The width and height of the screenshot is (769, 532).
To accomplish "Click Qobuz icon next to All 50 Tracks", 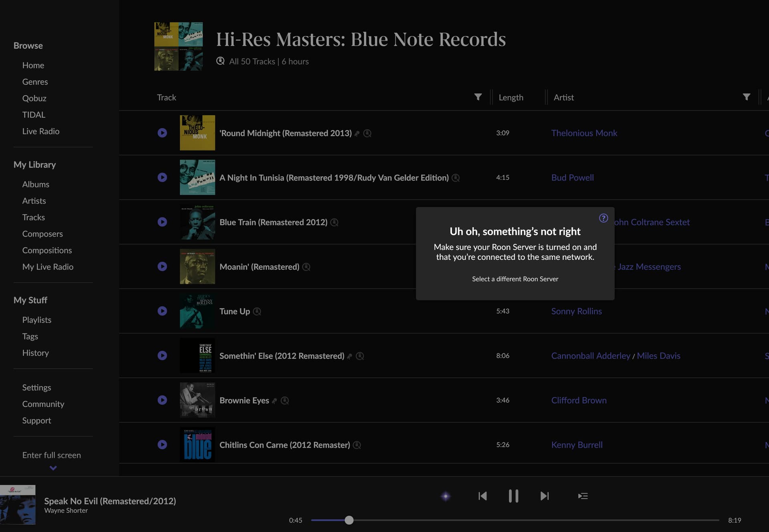I will click(220, 61).
